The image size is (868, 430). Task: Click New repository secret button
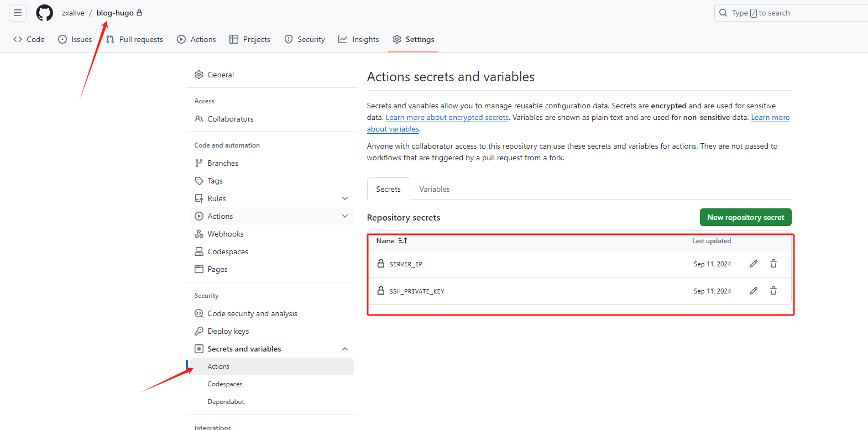pos(745,217)
